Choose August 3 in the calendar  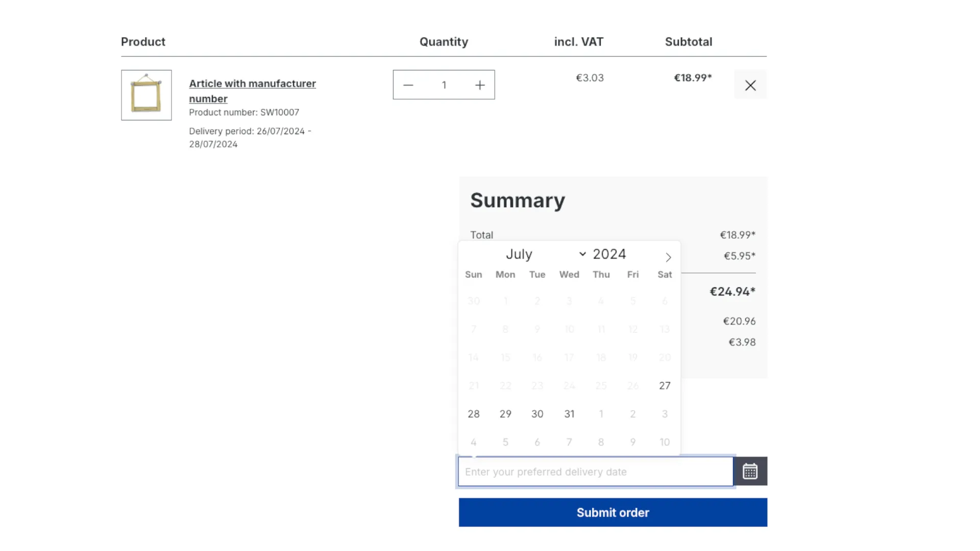pyautogui.click(x=664, y=414)
